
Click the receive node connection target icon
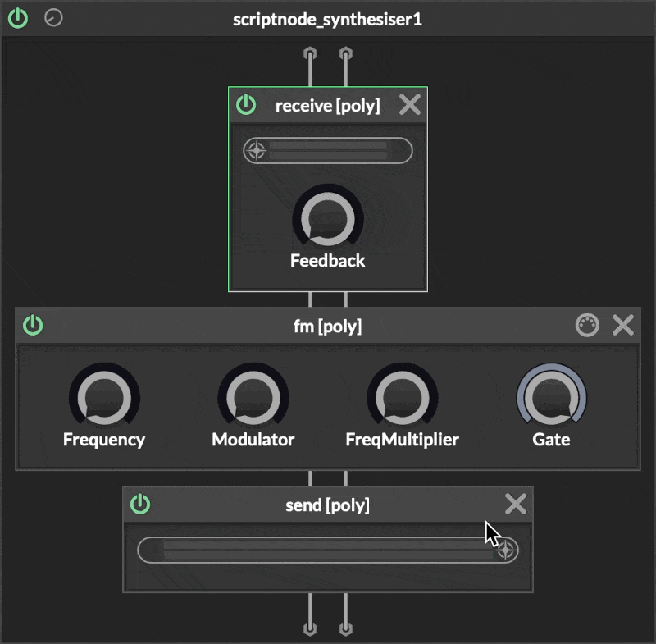click(x=257, y=151)
